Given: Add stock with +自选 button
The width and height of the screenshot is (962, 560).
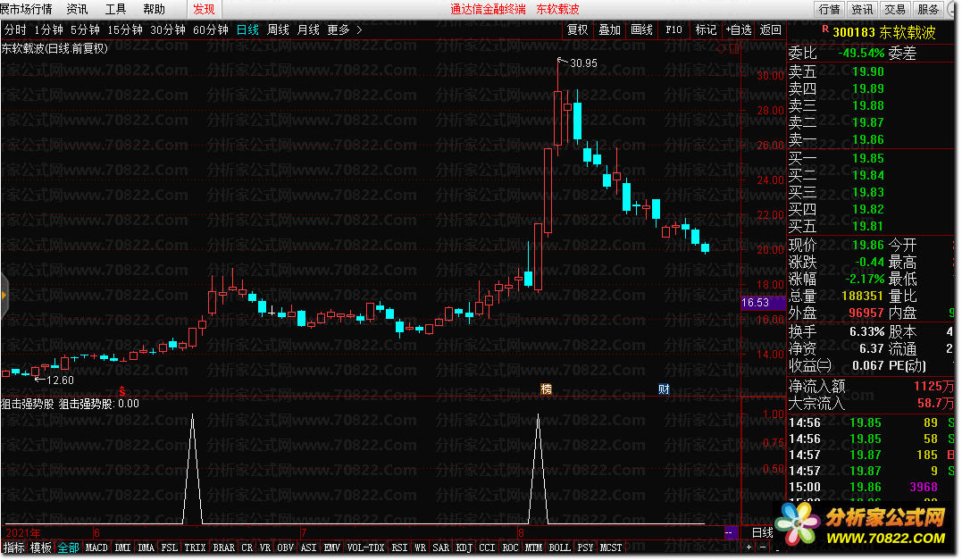Looking at the screenshot, I should point(738,29).
